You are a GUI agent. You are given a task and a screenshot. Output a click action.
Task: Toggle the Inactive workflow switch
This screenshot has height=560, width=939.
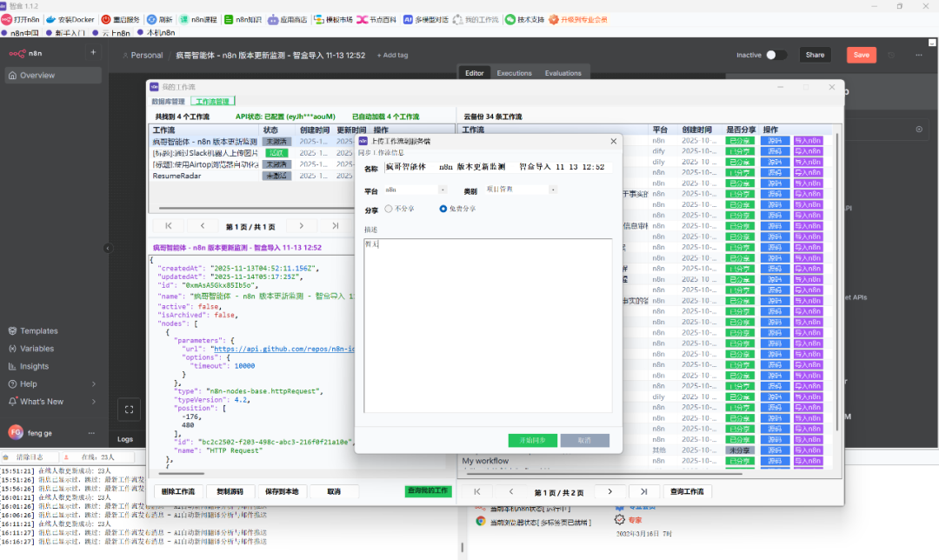(x=776, y=55)
